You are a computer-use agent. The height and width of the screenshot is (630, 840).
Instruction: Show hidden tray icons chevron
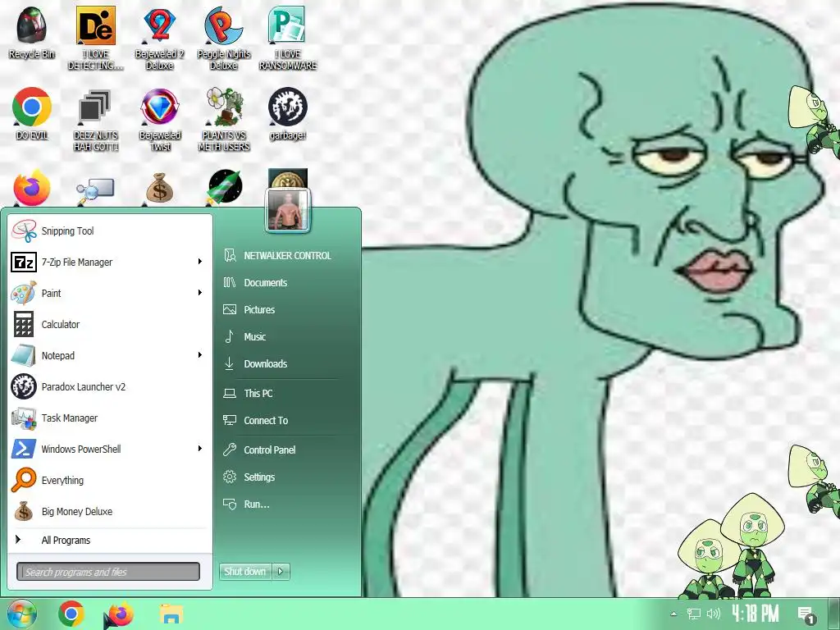click(674, 614)
